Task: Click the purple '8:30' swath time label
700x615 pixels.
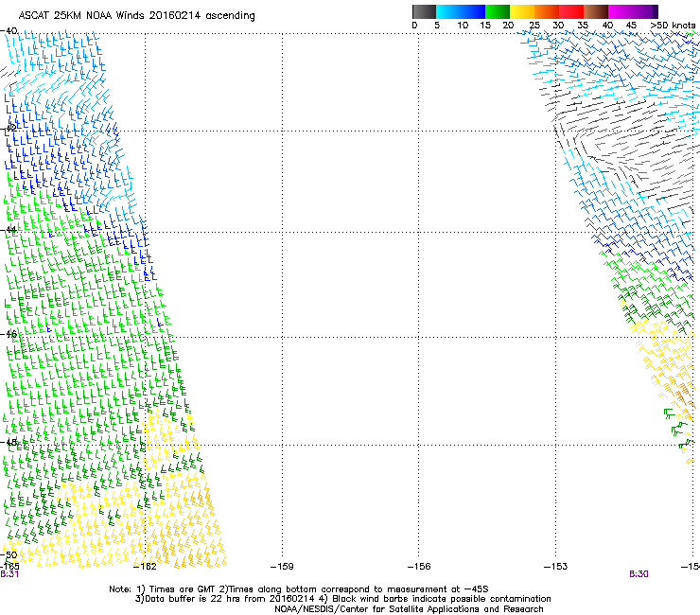Action: (639, 574)
